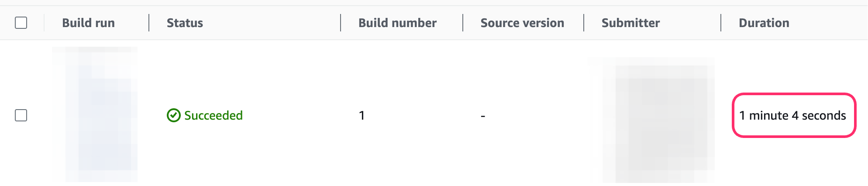The width and height of the screenshot is (868, 186).
Task: Sort by the Build run column header
Action: (x=88, y=23)
